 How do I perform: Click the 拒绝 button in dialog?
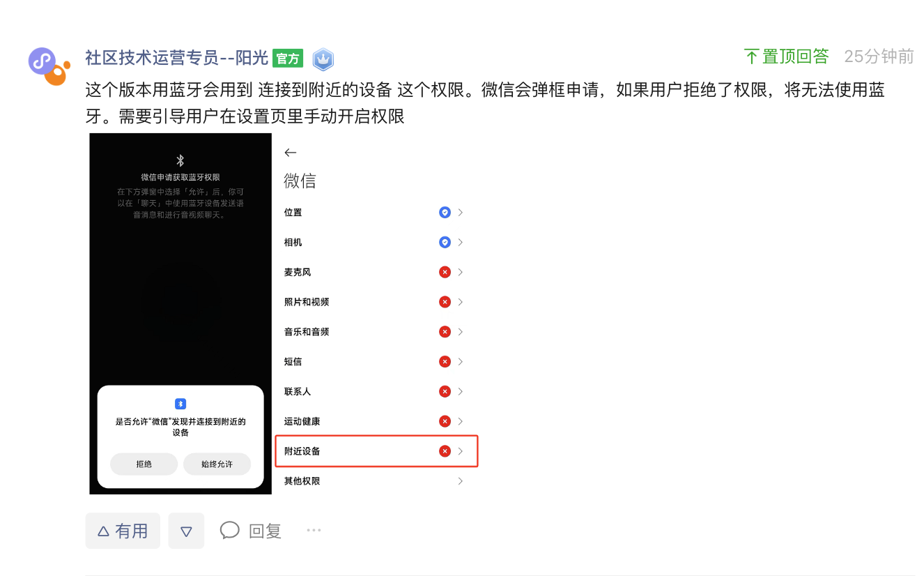pyautogui.click(x=144, y=464)
